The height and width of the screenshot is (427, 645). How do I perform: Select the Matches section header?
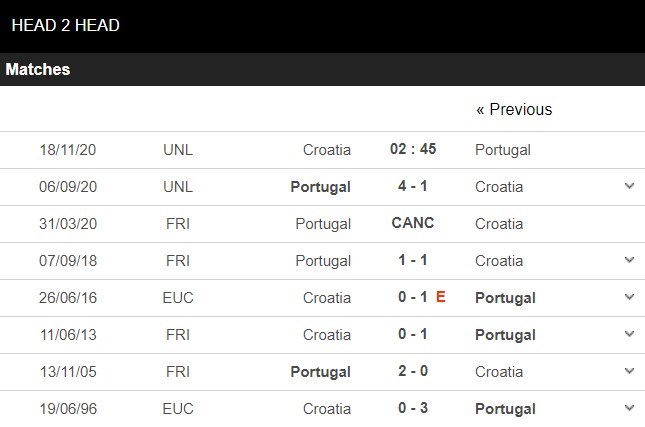tap(38, 70)
